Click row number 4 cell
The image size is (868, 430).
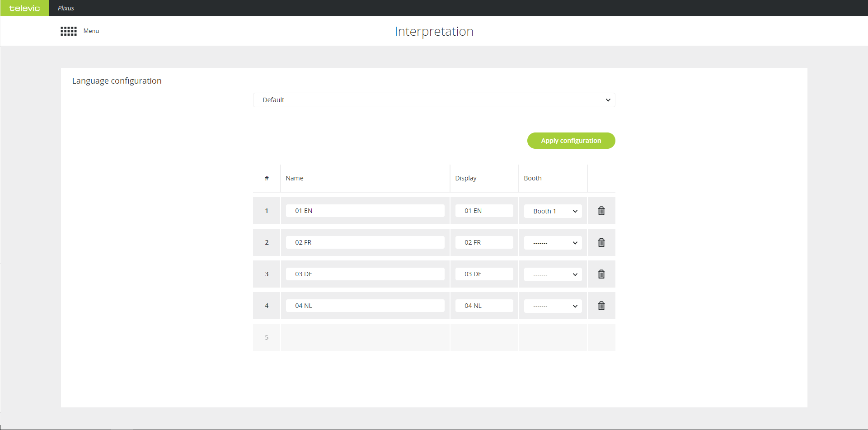click(x=267, y=306)
